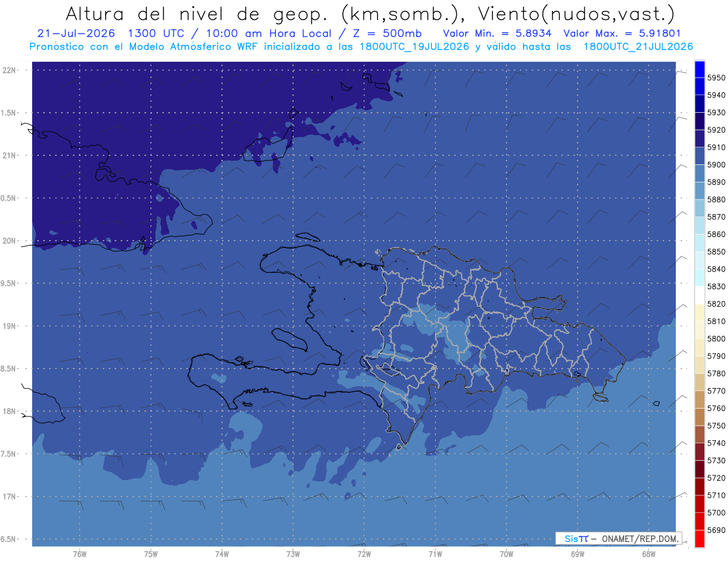Click the bright blue segment above 5950

[x=699, y=69]
